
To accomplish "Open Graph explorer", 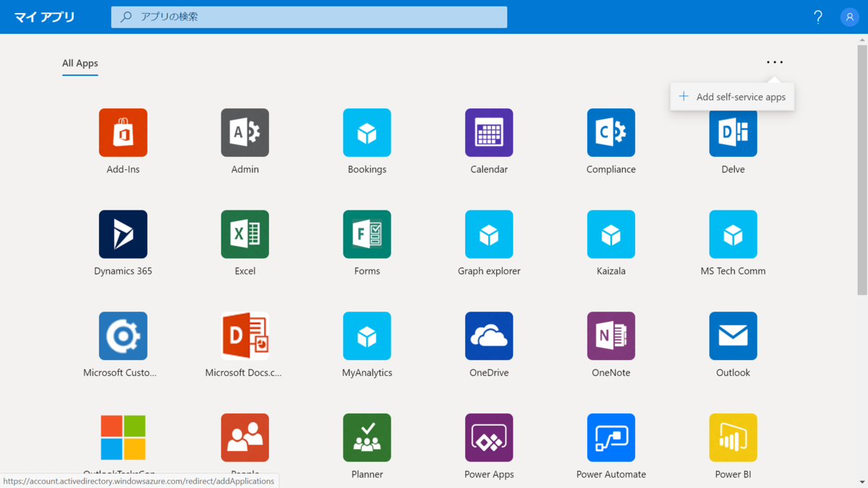I will [489, 234].
